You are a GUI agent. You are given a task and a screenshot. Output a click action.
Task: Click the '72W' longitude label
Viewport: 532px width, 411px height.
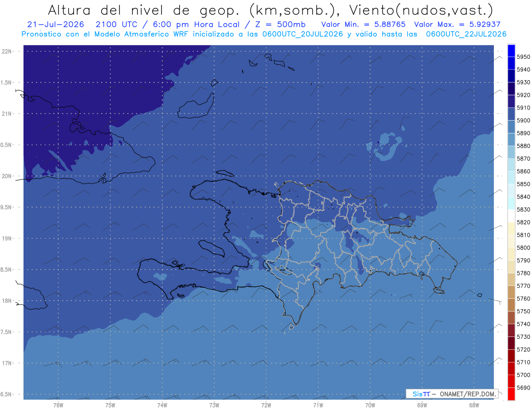click(266, 405)
